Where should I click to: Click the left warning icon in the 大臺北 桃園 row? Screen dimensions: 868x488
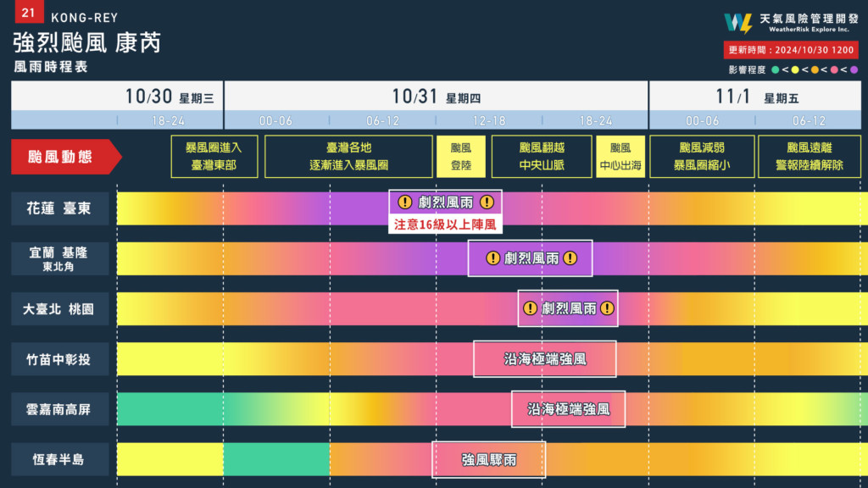point(531,308)
